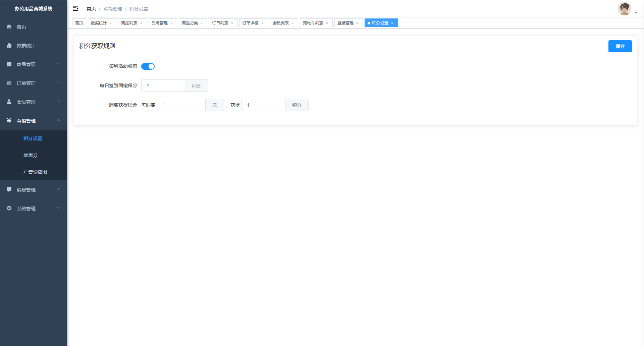This screenshot has height=346, width=644.
Task: Open the 优惠券 menu item
Action: click(x=31, y=155)
